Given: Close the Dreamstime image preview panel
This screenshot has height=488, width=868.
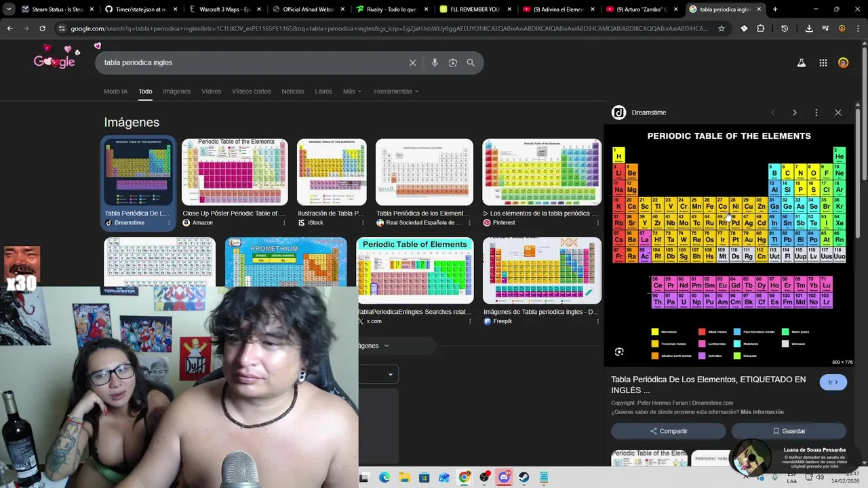Looking at the screenshot, I should 837,113.
